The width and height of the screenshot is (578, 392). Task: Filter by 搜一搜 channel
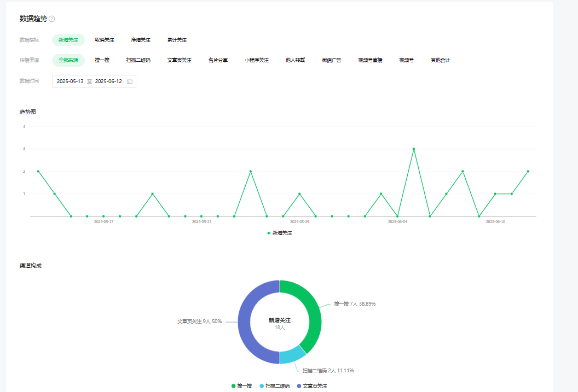tap(102, 60)
